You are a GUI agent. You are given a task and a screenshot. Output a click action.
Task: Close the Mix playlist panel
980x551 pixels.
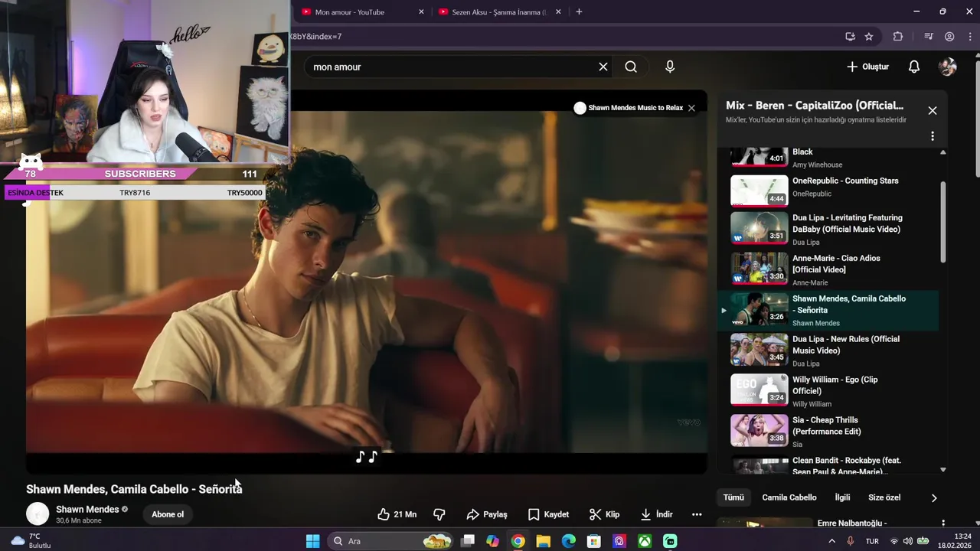[x=933, y=110]
